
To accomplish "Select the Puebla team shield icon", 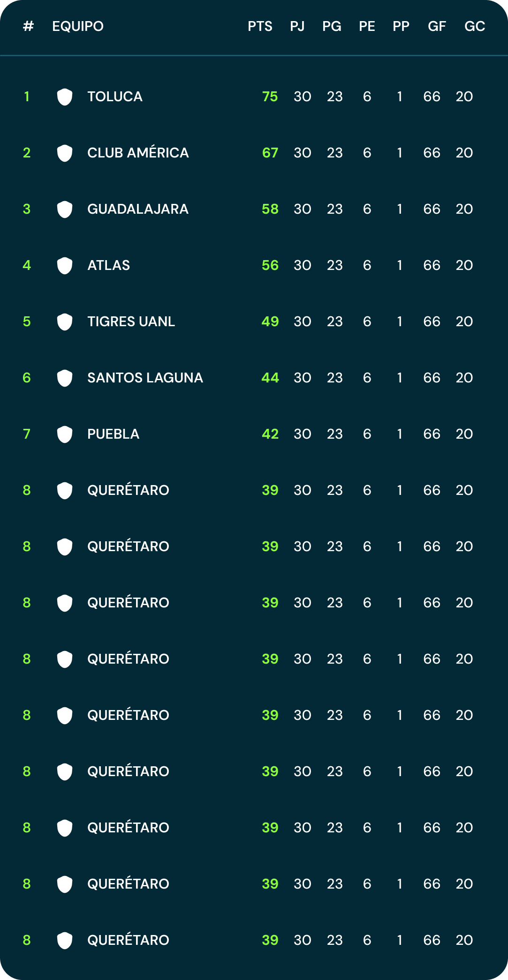I will [65, 434].
